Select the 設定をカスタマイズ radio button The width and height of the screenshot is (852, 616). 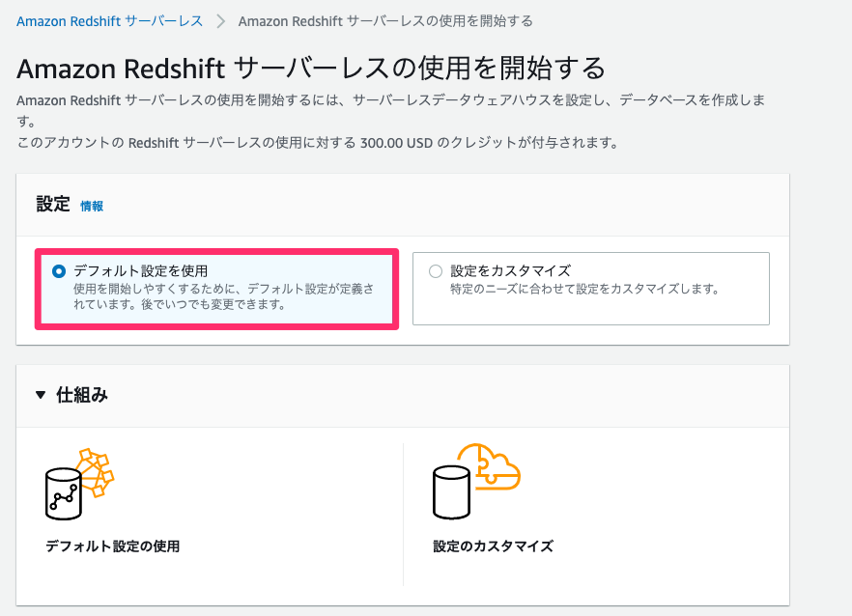click(436, 271)
